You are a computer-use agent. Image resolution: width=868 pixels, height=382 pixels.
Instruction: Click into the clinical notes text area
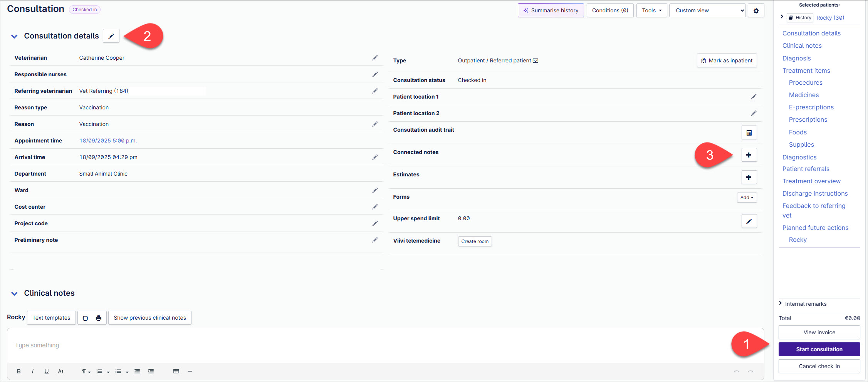(x=385, y=345)
